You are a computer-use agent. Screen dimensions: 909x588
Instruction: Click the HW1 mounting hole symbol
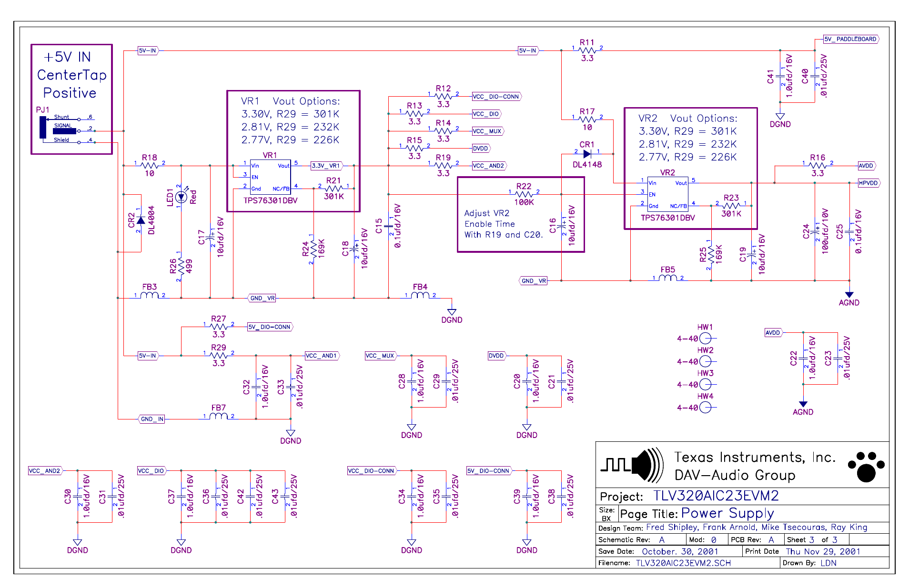coord(706,338)
